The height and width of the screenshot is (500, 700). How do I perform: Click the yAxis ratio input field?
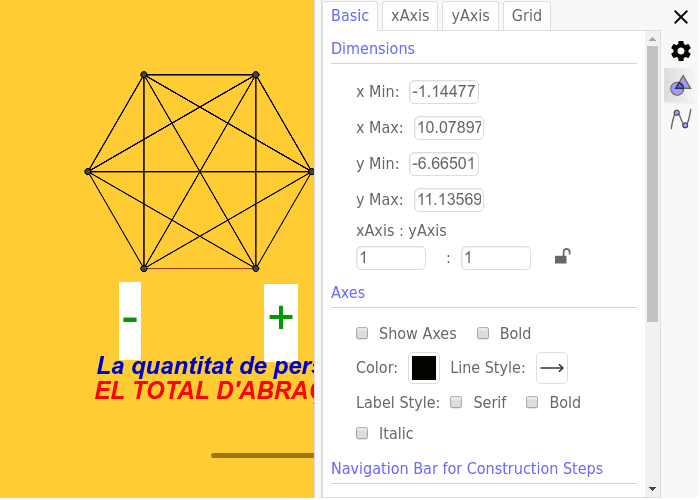click(x=496, y=258)
